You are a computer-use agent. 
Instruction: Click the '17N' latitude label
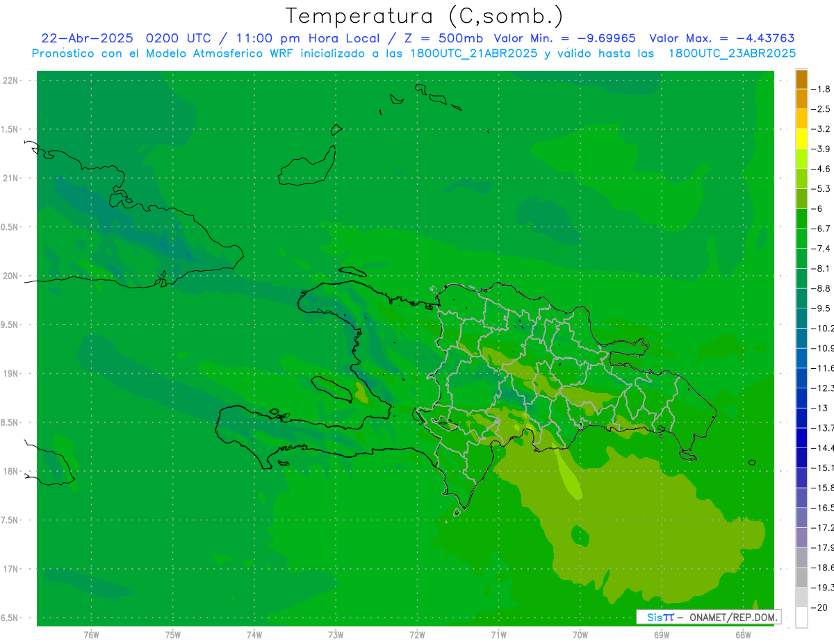12,570
